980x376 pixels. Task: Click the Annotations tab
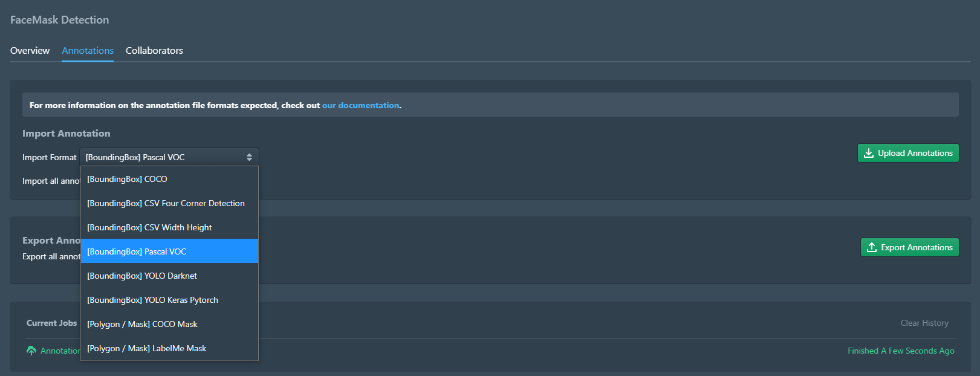click(88, 51)
